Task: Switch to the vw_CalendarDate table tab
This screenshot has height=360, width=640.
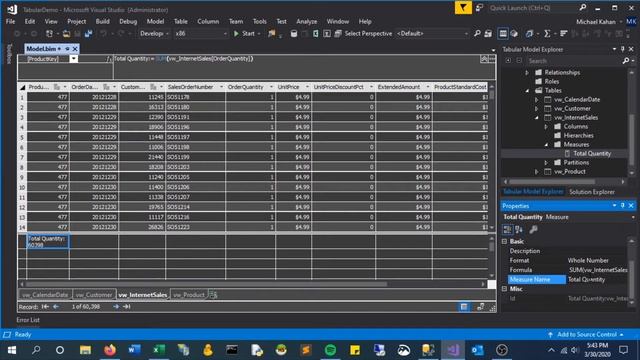Action: [x=45, y=295]
